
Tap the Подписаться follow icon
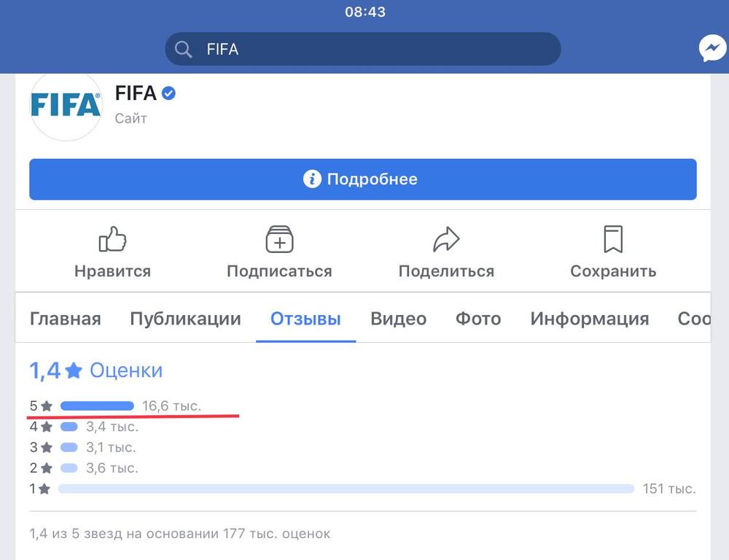tap(279, 239)
